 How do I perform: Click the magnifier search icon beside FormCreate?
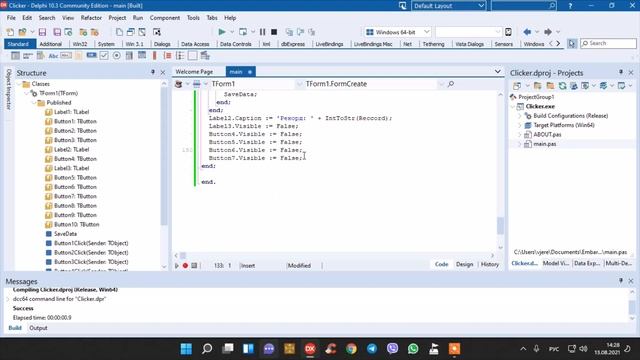click(451, 84)
